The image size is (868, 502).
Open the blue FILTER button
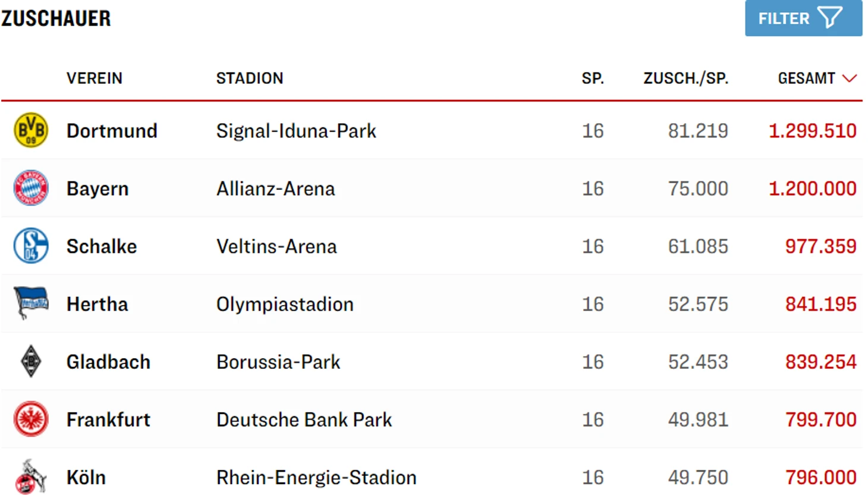tap(803, 18)
